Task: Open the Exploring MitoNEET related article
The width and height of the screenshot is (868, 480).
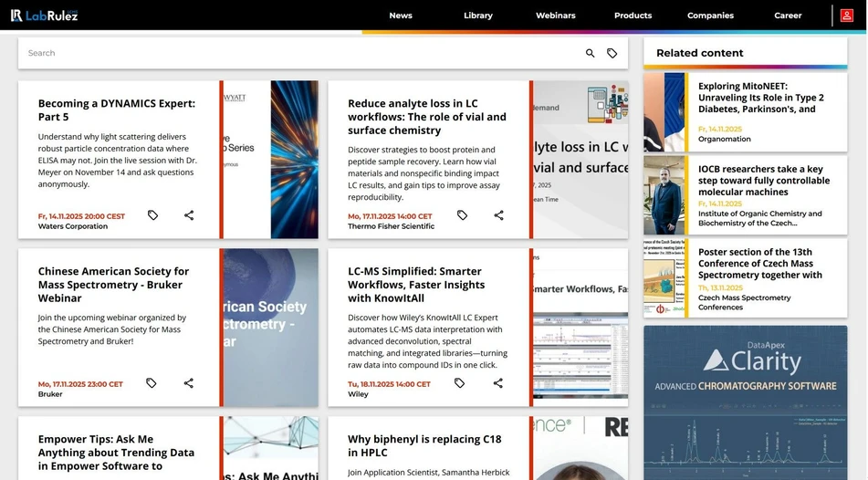Action: click(x=760, y=98)
